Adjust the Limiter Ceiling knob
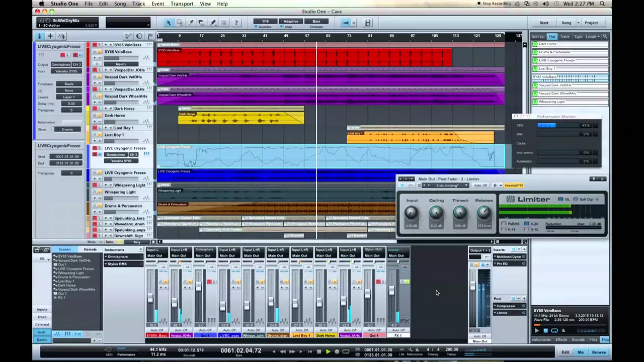The width and height of the screenshot is (644, 362). click(436, 213)
